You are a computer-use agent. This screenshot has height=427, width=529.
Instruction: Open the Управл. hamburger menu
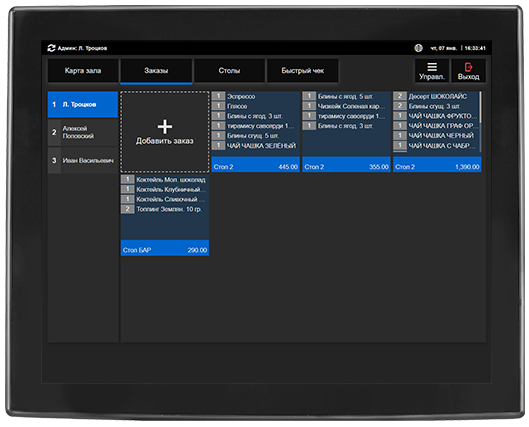point(432,70)
